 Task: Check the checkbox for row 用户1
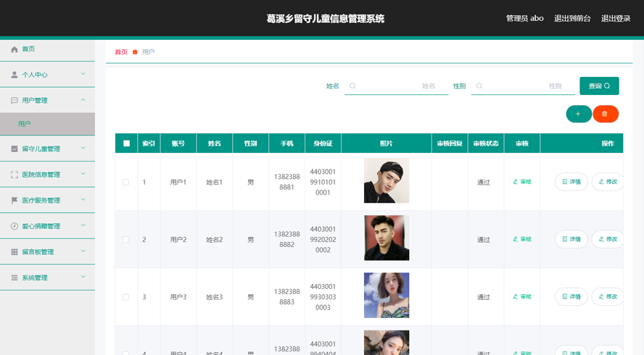coord(125,183)
